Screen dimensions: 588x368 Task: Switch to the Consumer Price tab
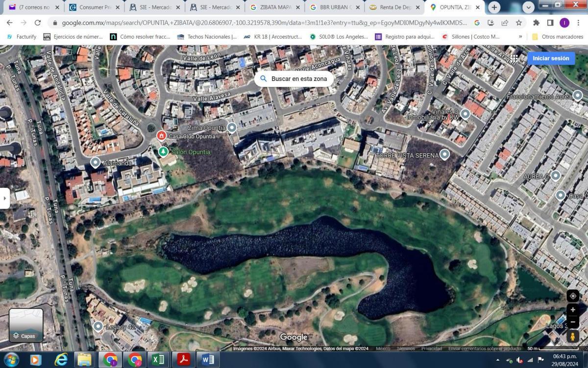[90, 7]
